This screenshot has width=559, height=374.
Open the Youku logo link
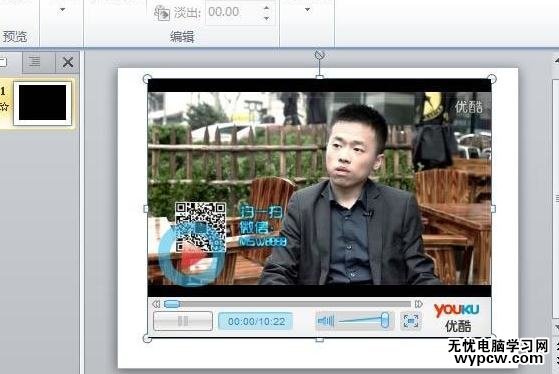tap(457, 317)
